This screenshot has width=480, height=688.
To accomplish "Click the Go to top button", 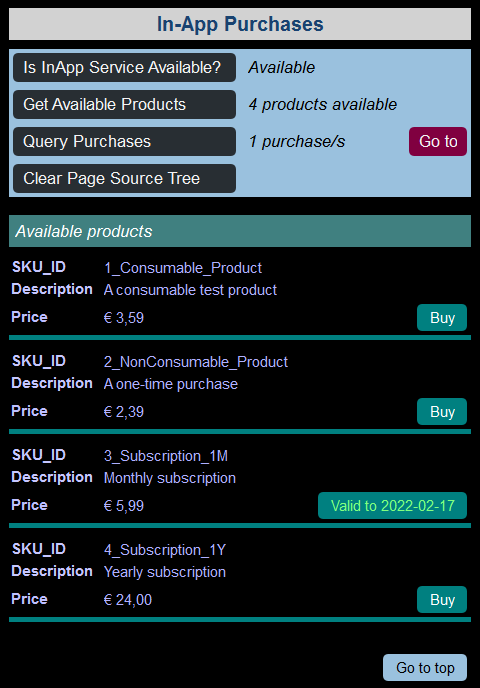I will (425, 667).
